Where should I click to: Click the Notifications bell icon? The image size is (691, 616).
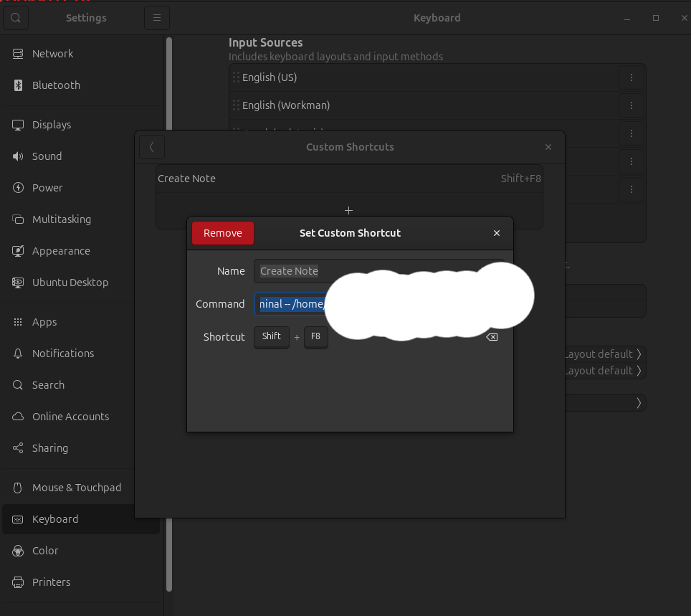[18, 354]
